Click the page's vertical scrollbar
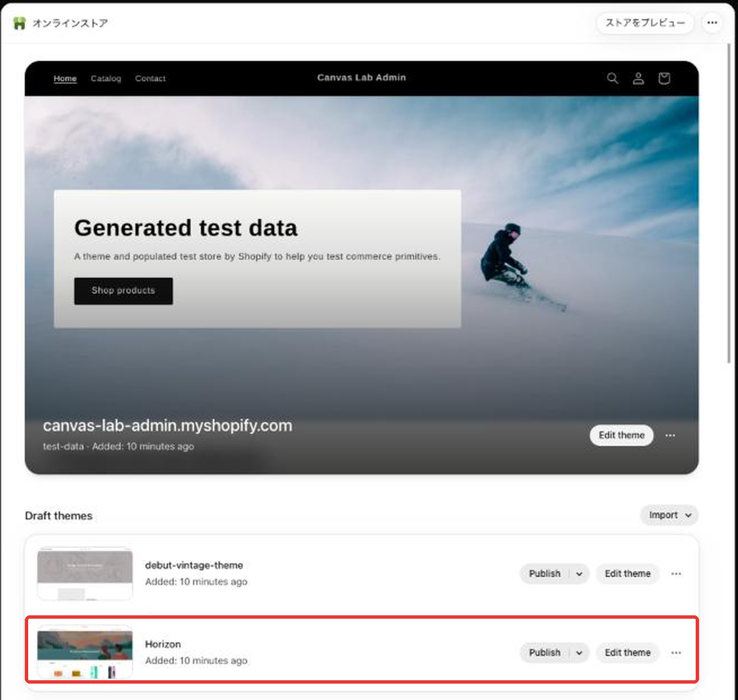 click(730, 203)
